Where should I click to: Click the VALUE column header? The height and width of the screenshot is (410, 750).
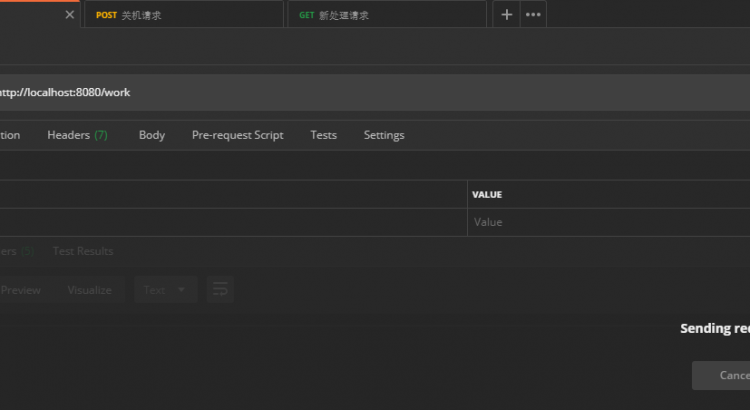coord(487,194)
